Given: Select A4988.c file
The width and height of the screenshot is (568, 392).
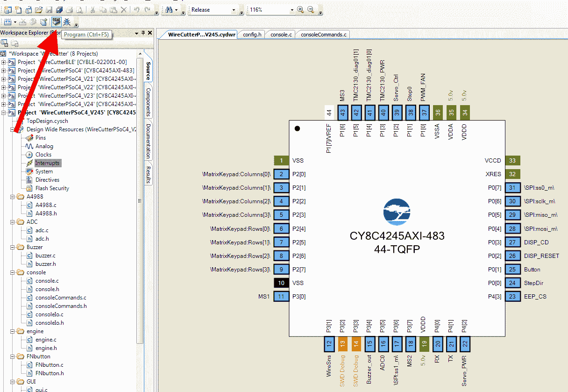Looking at the screenshot, I should (46, 205).
